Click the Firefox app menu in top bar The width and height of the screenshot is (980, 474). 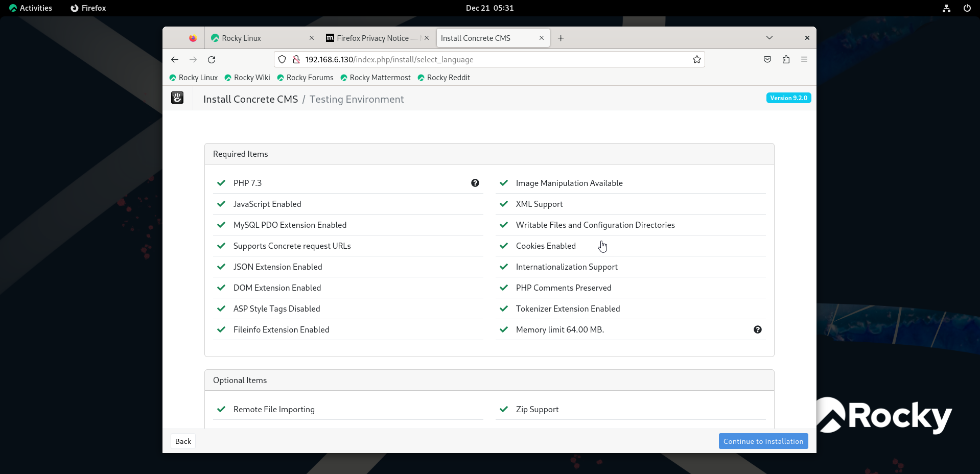tap(88, 8)
